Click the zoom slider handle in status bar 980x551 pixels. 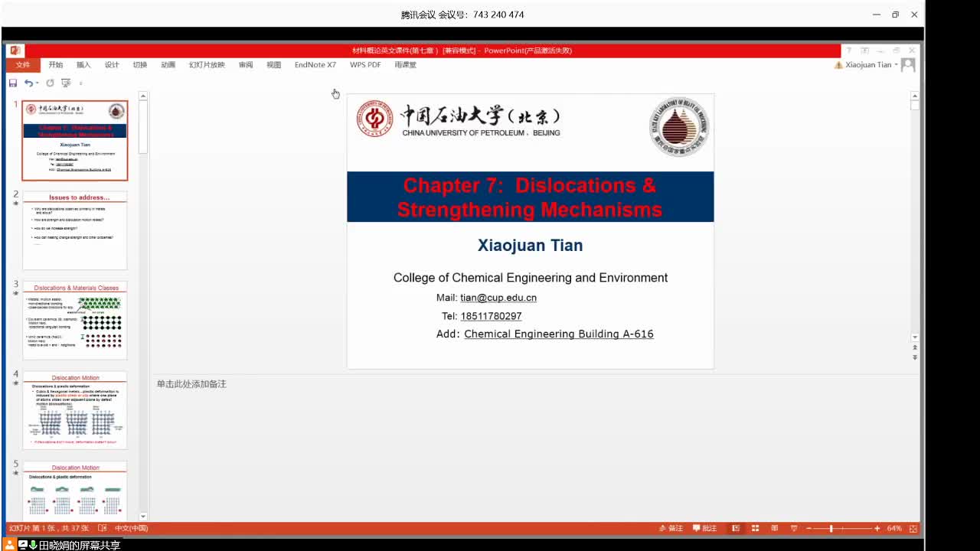coord(831,528)
